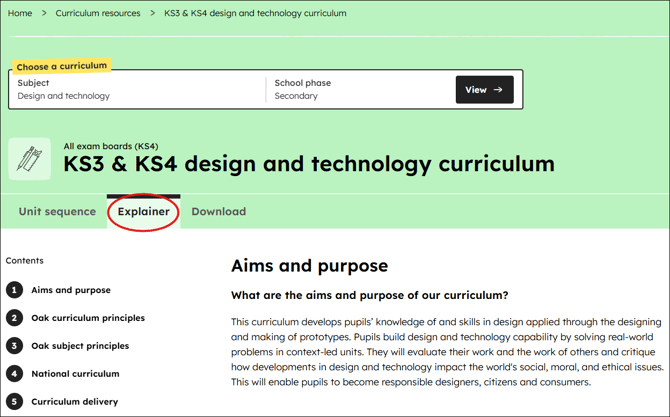The height and width of the screenshot is (417, 670).
Task: Open the Home breadcrumb link
Action: pyautogui.click(x=20, y=13)
